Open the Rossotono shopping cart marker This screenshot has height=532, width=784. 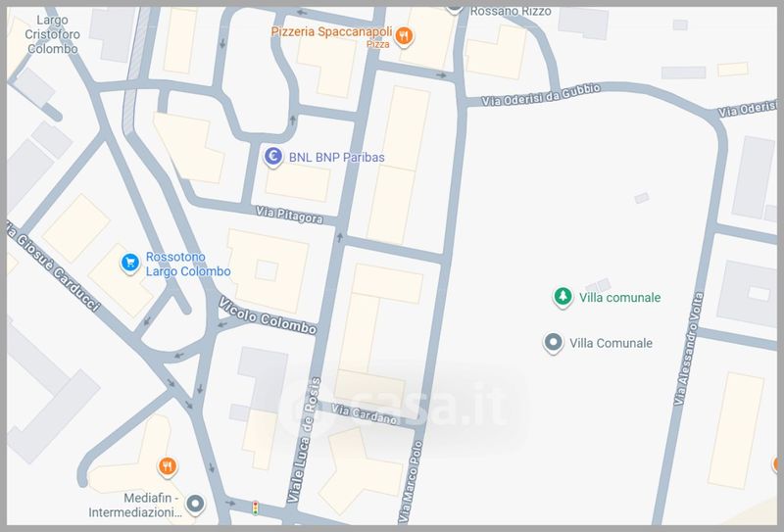tap(128, 263)
